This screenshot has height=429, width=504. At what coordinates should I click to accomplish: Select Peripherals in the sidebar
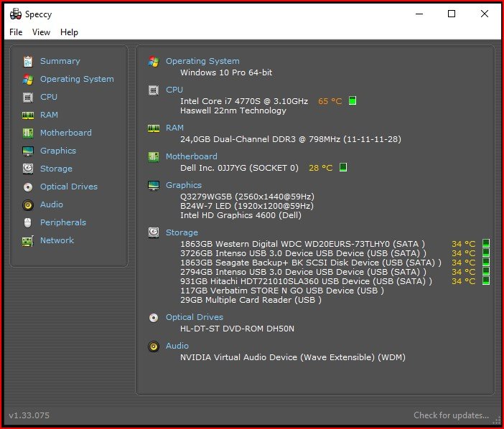coord(63,222)
